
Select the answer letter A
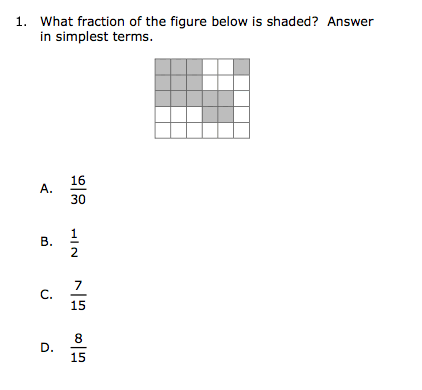[x=46, y=189]
